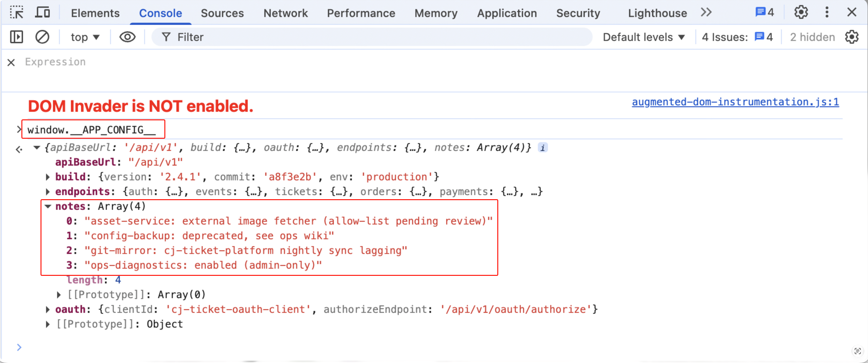Open the Network tab
Image resolution: width=868 pixels, height=363 pixels.
(x=285, y=13)
